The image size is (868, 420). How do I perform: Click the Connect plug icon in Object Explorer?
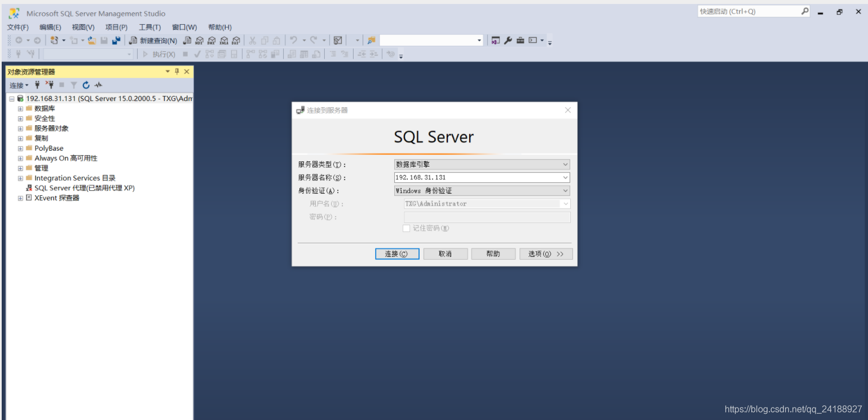(37, 85)
